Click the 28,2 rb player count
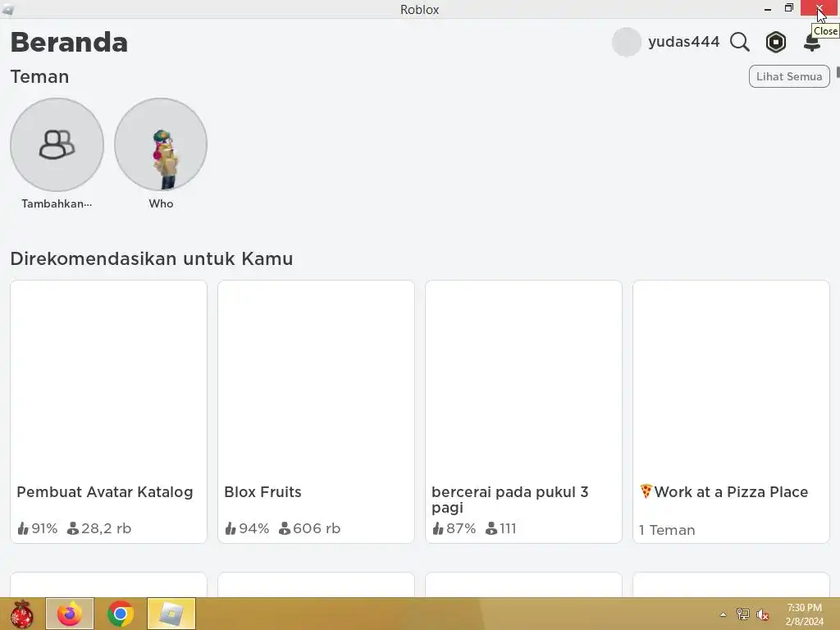Viewport: 840px width, 630px height. 99,528
